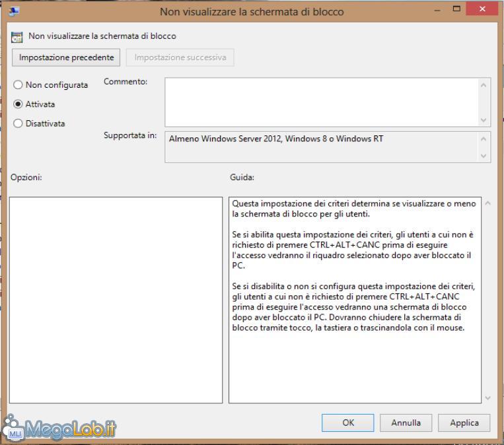Click the Commento box scroll down arrow
The image size is (504, 445).
point(484,120)
